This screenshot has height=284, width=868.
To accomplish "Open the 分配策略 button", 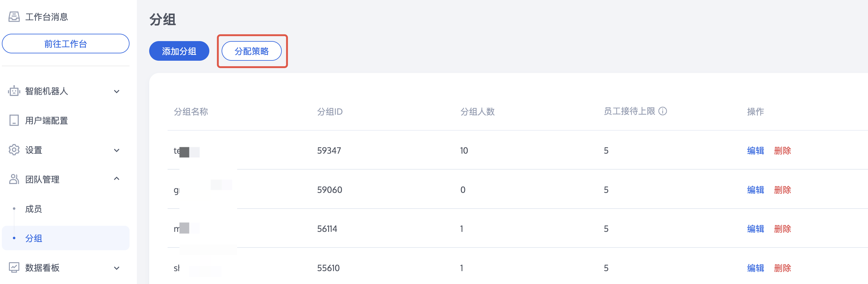I will (x=251, y=51).
